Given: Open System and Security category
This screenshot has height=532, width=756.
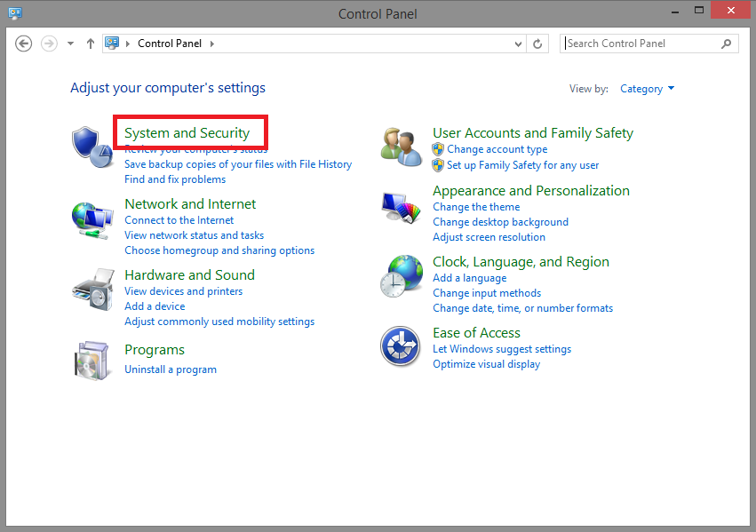Looking at the screenshot, I should click(x=187, y=132).
